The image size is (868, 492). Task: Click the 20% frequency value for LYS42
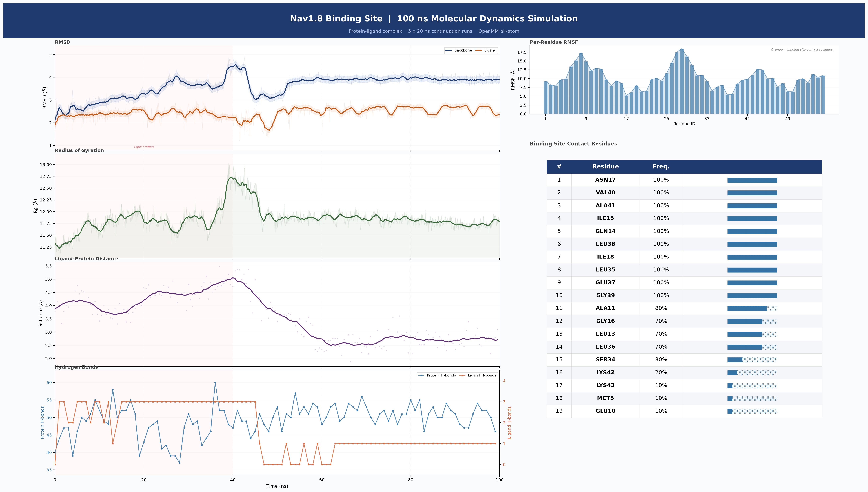[x=661, y=372]
